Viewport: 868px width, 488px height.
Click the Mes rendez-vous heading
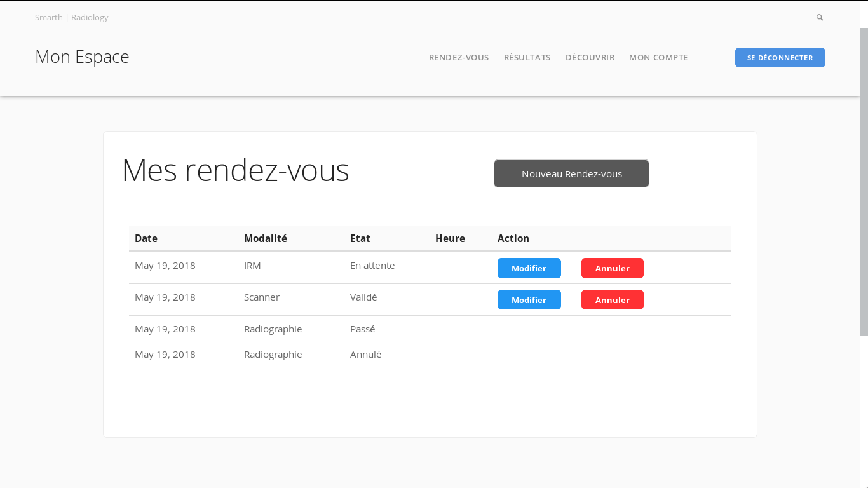click(x=236, y=170)
